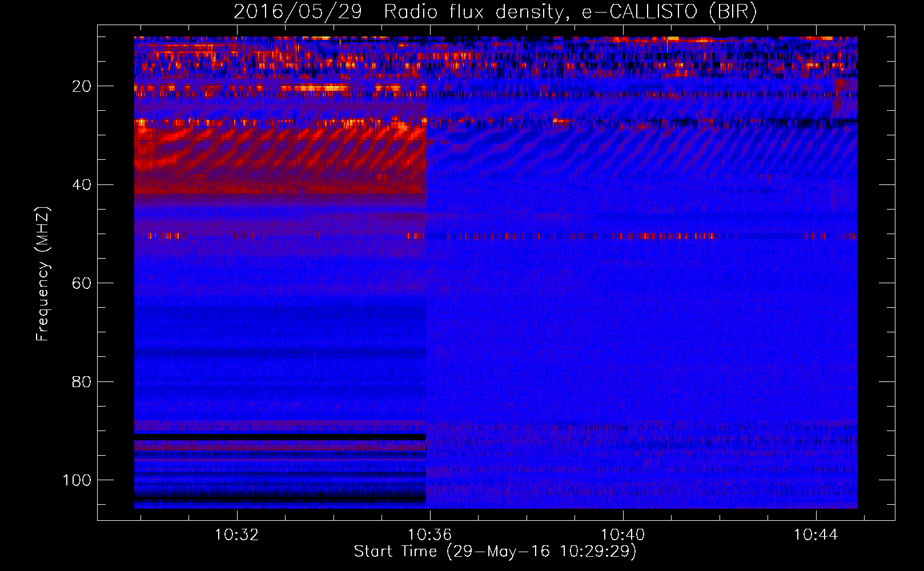Click the '100' frequency tick label

click(x=77, y=480)
